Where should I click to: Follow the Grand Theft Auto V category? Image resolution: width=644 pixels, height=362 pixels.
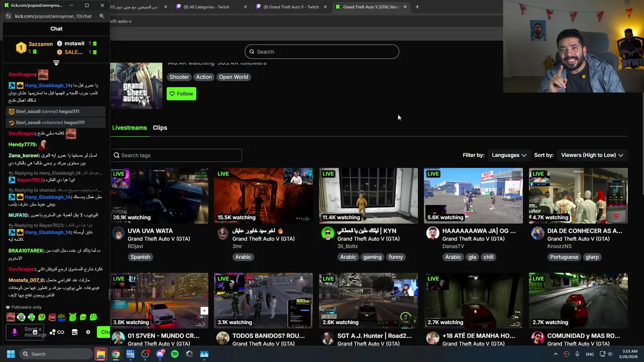tap(181, 94)
